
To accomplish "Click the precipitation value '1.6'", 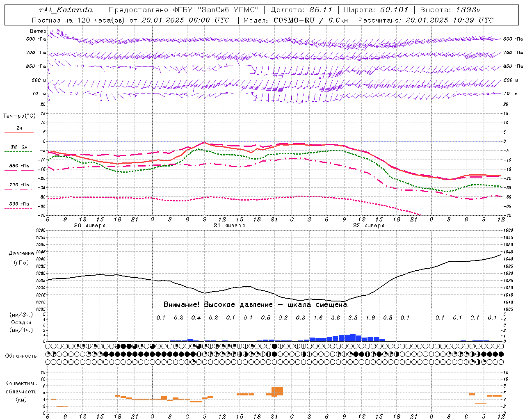I will click(318, 317).
